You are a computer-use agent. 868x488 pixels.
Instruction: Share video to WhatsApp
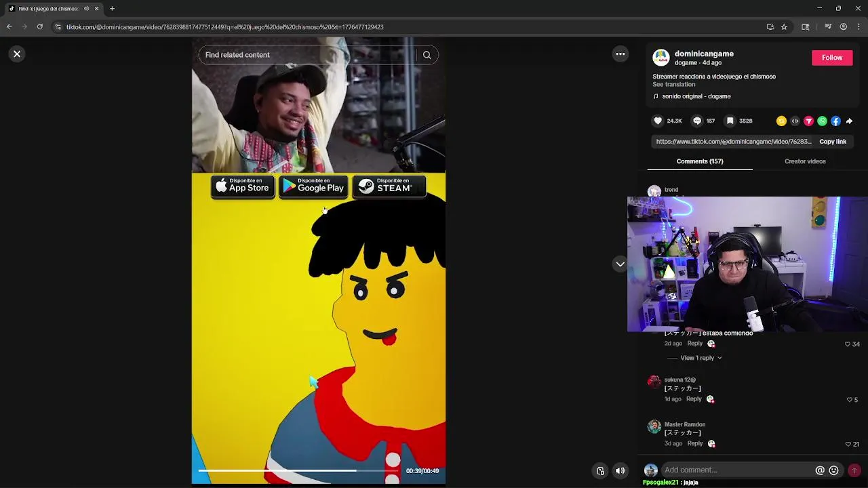(x=822, y=121)
